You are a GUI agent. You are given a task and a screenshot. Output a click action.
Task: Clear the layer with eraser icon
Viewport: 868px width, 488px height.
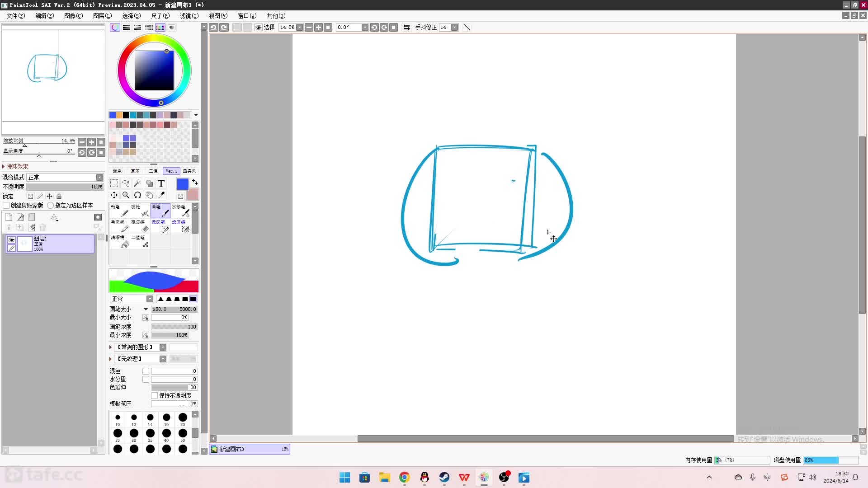[x=32, y=227]
